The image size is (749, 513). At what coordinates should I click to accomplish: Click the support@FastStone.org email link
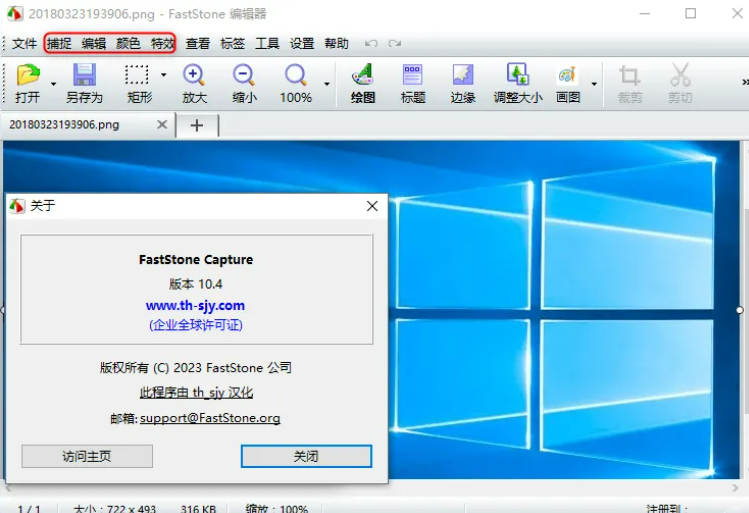(x=210, y=418)
